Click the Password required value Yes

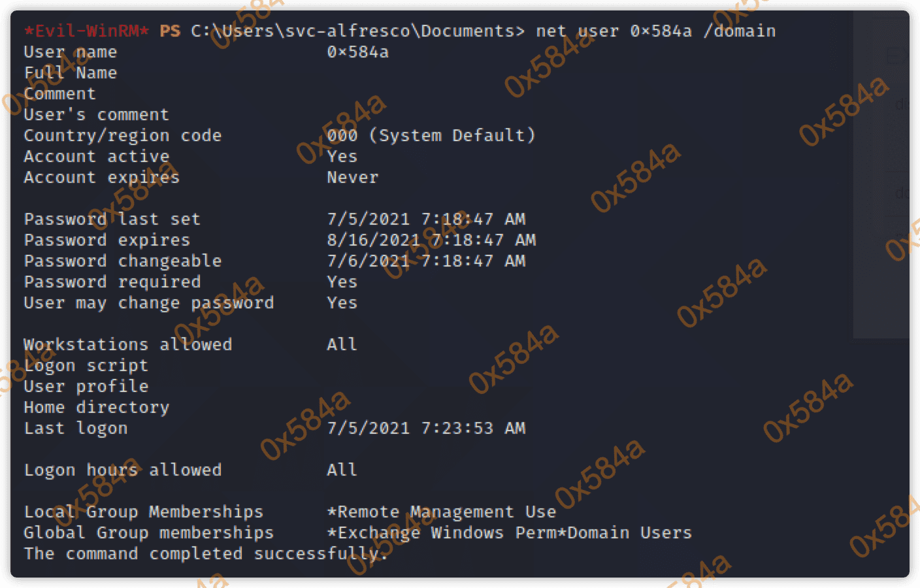342,282
